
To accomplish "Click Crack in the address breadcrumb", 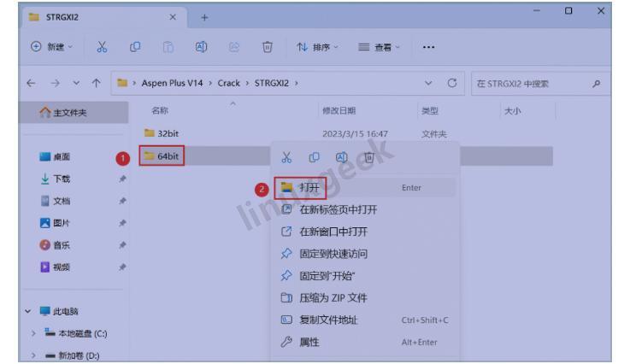I will (228, 83).
